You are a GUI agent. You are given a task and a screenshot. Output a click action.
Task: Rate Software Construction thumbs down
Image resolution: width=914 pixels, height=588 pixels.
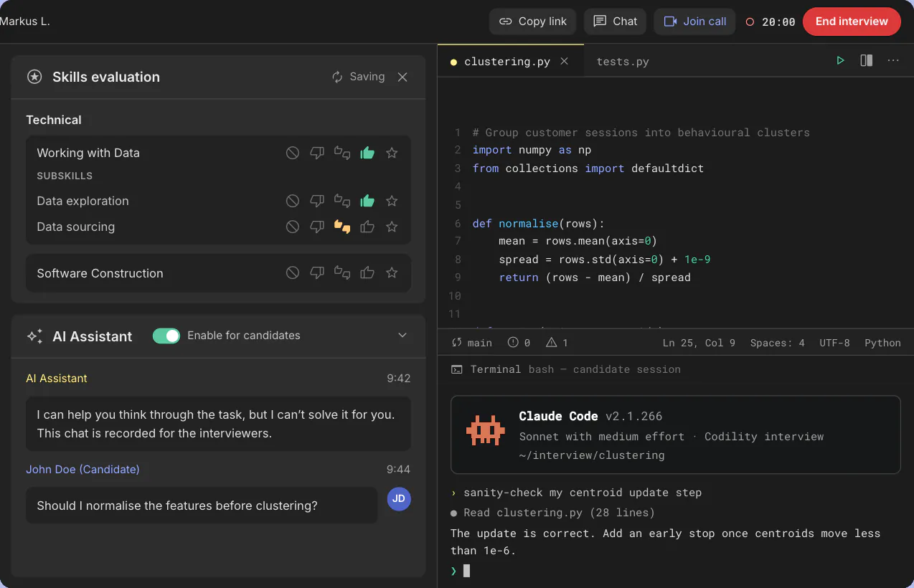pyautogui.click(x=317, y=272)
